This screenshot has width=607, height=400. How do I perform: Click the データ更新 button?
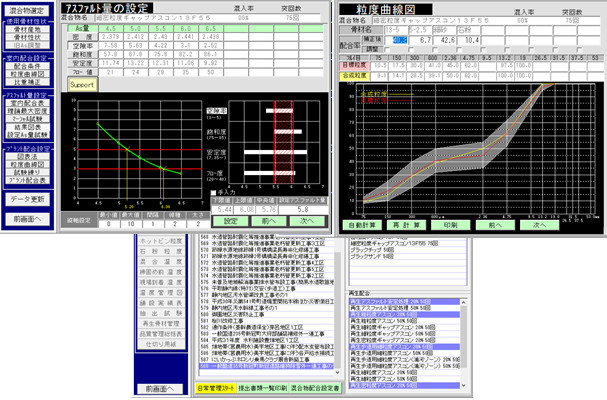(27, 199)
